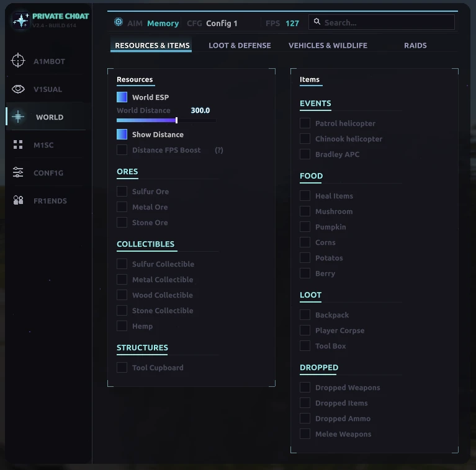The width and height of the screenshot is (476, 470).
Task: Click the Config 1 label
Action: (x=222, y=23)
